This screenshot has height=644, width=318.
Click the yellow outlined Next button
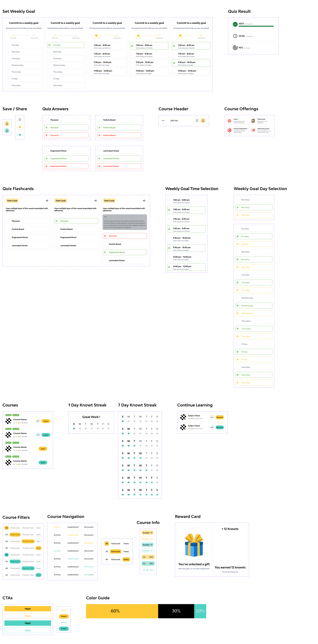(x=28, y=616)
